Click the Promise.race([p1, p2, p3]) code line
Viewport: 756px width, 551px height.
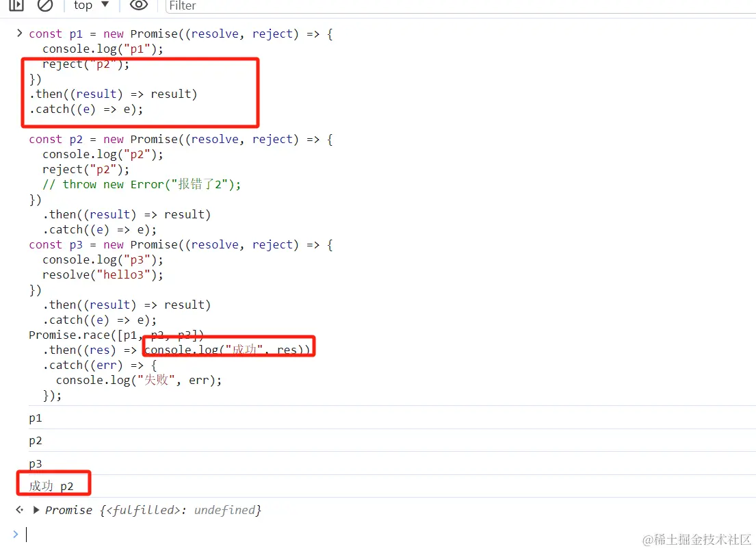tap(116, 335)
